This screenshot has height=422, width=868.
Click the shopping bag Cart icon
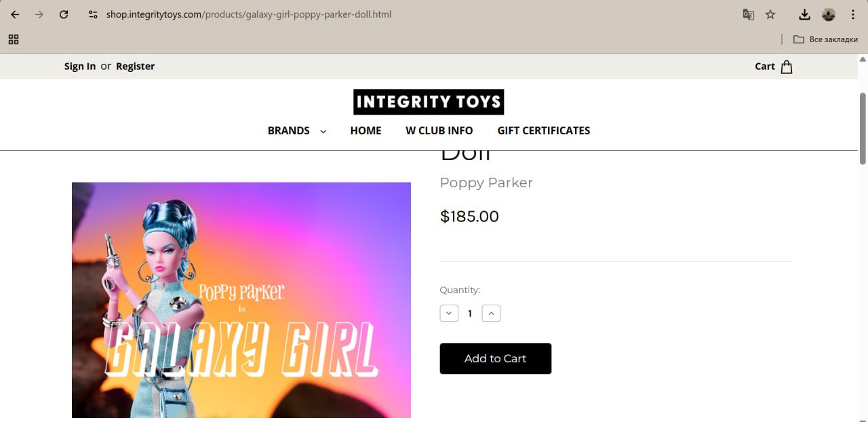coord(787,66)
